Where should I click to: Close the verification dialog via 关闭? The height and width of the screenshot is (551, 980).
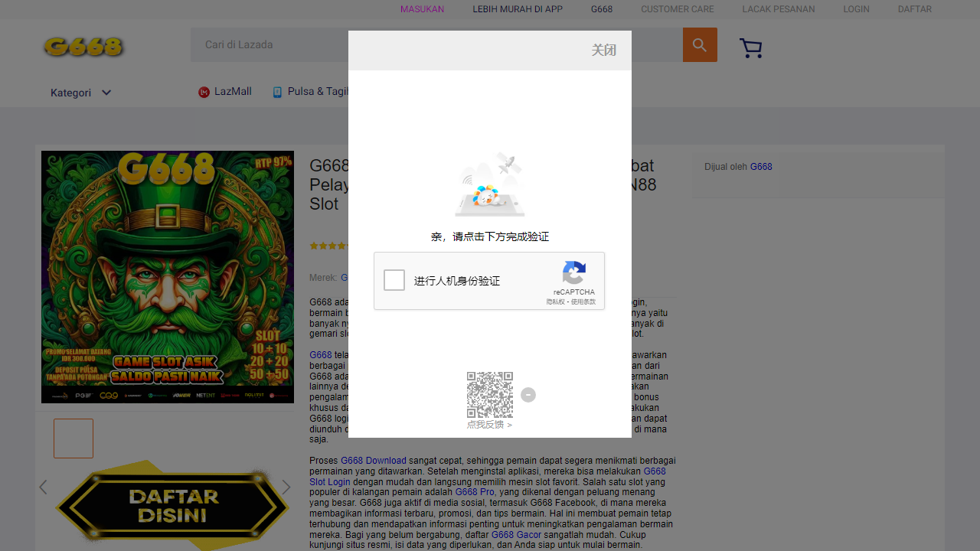pos(603,51)
